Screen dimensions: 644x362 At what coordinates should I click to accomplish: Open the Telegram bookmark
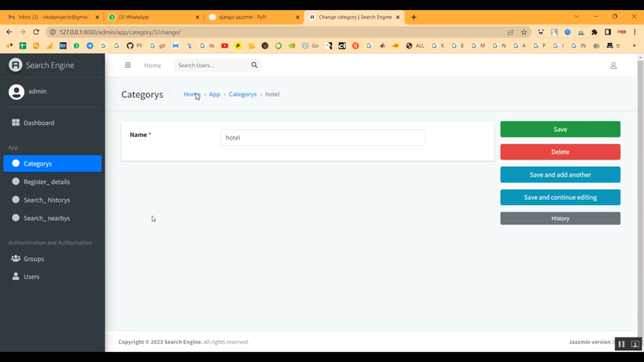[x=90, y=45]
